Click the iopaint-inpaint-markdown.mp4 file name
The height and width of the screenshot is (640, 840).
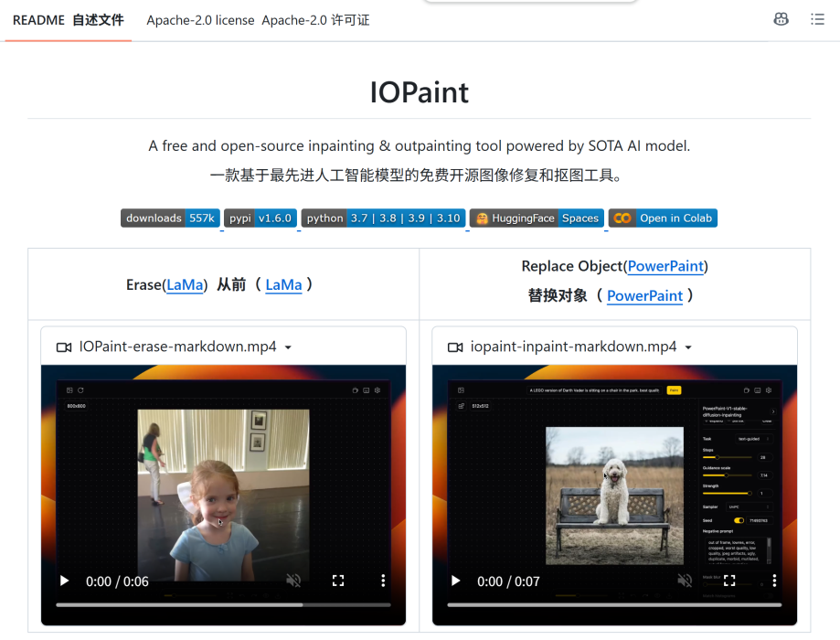(574, 347)
